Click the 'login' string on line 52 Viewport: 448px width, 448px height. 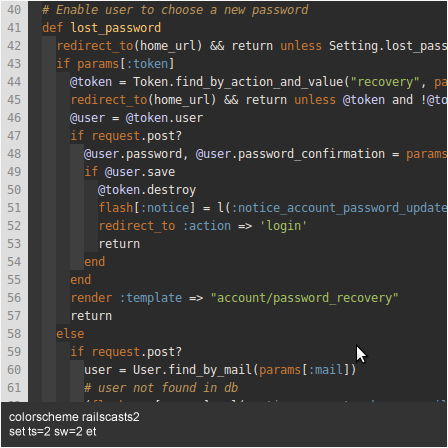283,226
